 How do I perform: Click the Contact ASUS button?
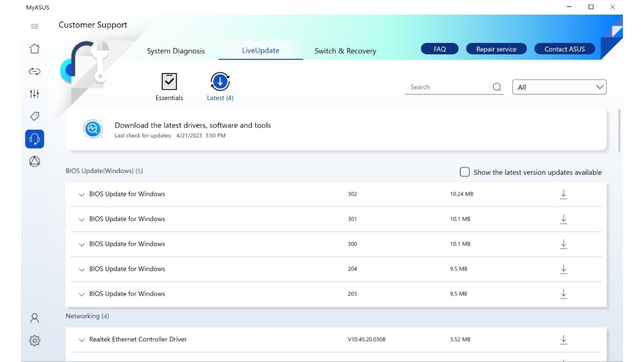click(x=565, y=49)
